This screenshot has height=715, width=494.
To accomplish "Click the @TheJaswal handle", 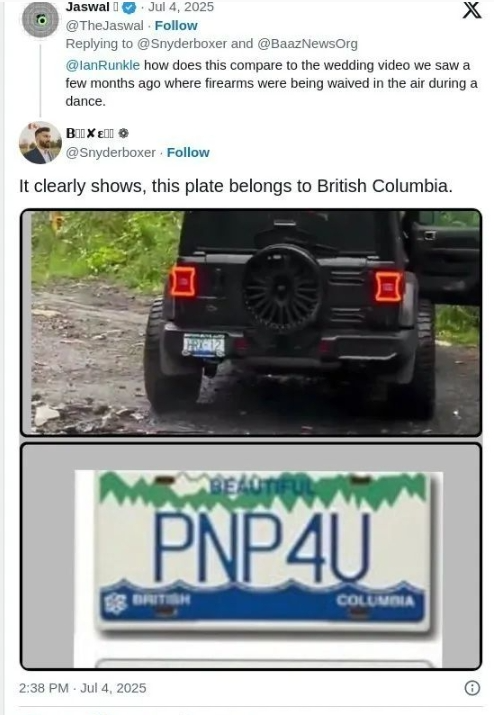I will [x=104, y=26].
